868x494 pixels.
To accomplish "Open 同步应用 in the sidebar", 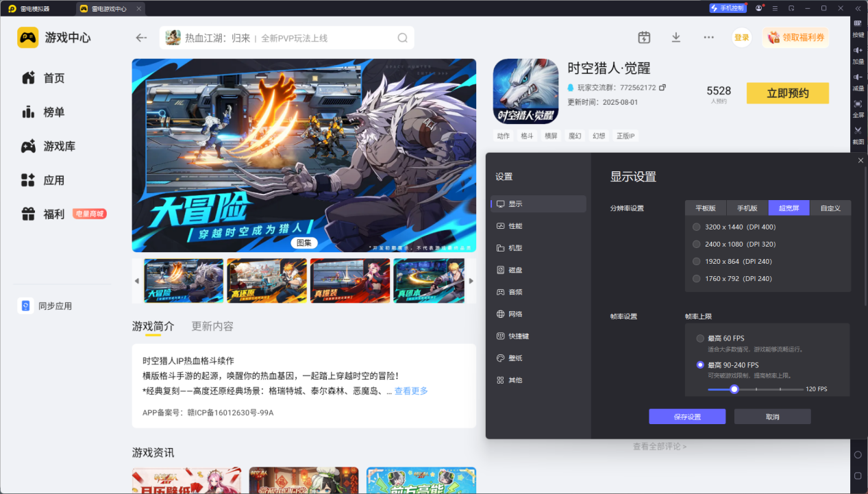I will (45, 306).
